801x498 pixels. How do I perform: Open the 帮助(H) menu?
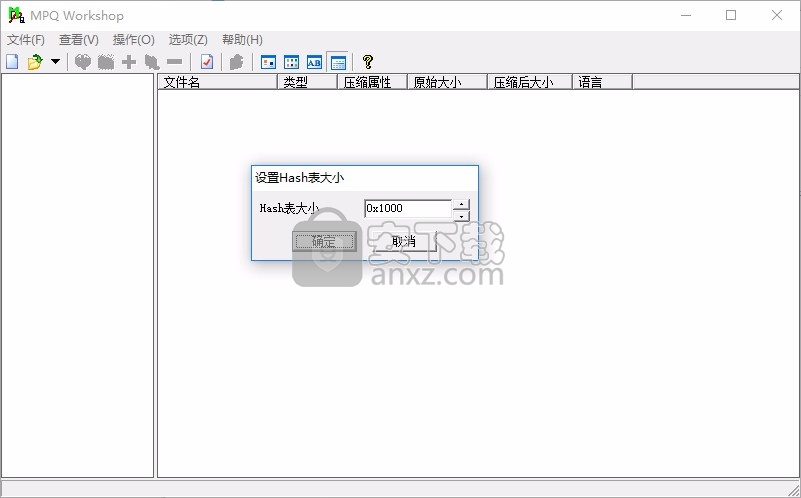point(242,40)
